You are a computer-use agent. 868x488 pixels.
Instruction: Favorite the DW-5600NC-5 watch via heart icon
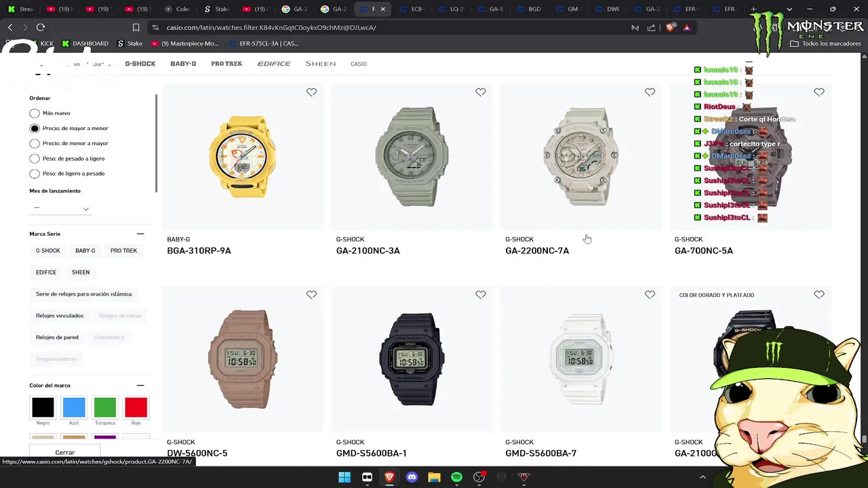pyautogui.click(x=311, y=295)
